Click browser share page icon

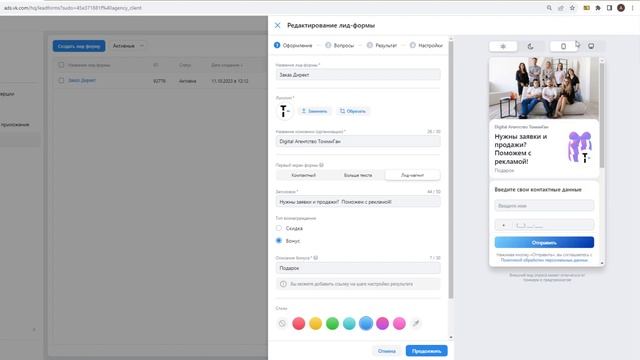(561, 8)
